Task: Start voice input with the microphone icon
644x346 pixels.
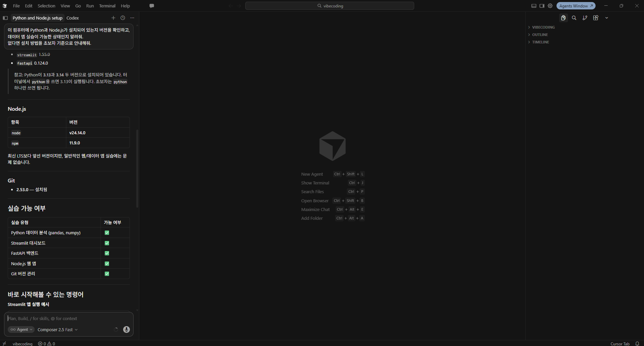Action: pyautogui.click(x=127, y=330)
